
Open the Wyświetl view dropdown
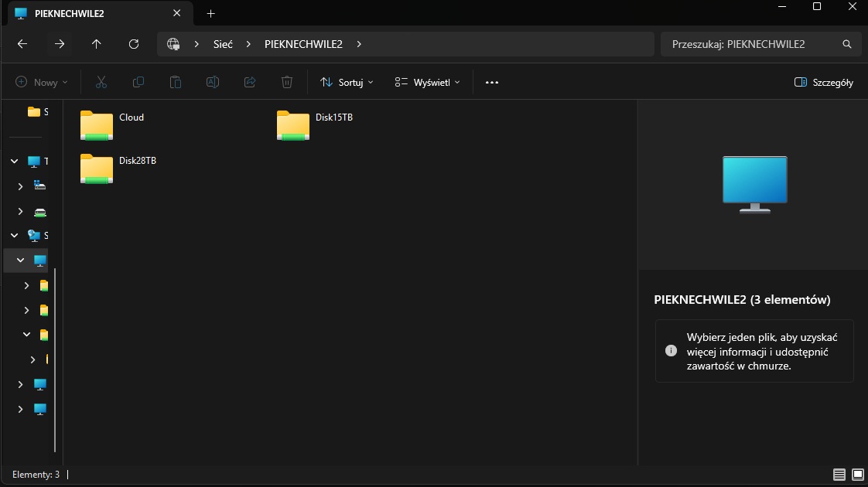pos(427,83)
